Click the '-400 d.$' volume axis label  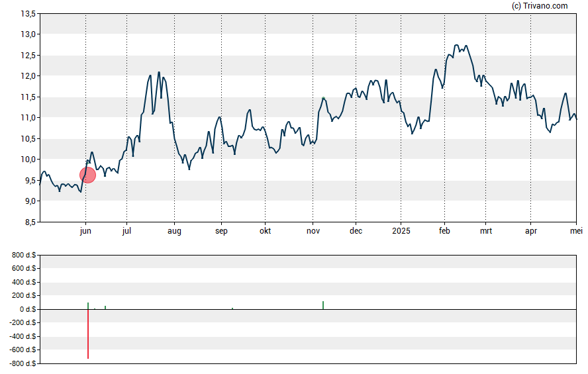[23, 336]
